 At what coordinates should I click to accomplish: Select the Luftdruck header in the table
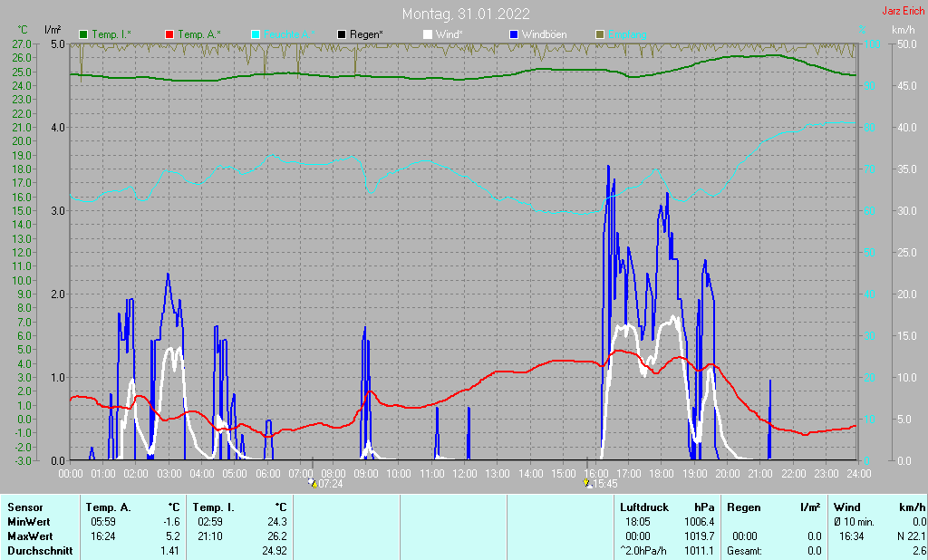(643, 507)
